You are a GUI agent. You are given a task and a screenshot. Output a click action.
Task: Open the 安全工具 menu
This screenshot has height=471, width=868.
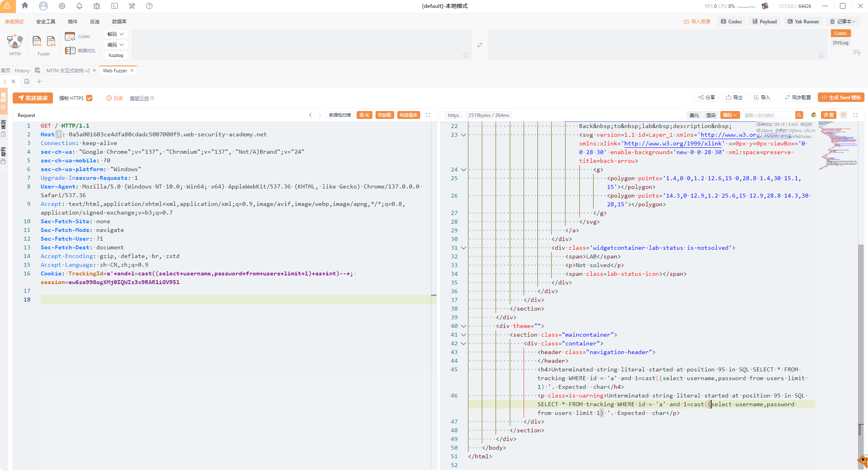point(45,21)
